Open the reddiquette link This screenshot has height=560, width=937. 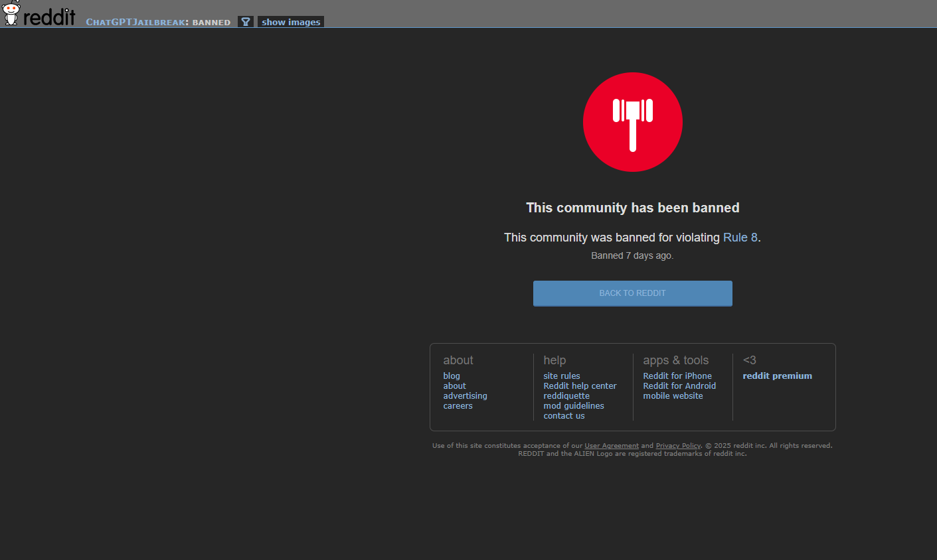coord(566,395)
